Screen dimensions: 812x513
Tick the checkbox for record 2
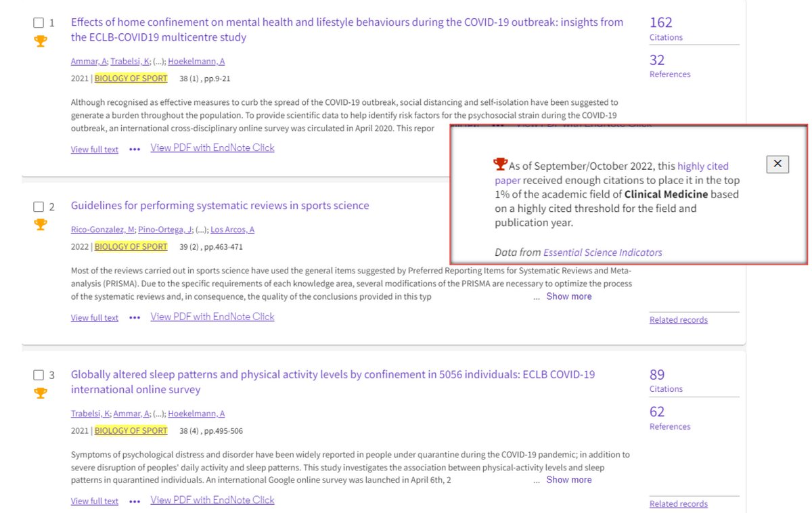pyautogui.click(x=39, y=206)
